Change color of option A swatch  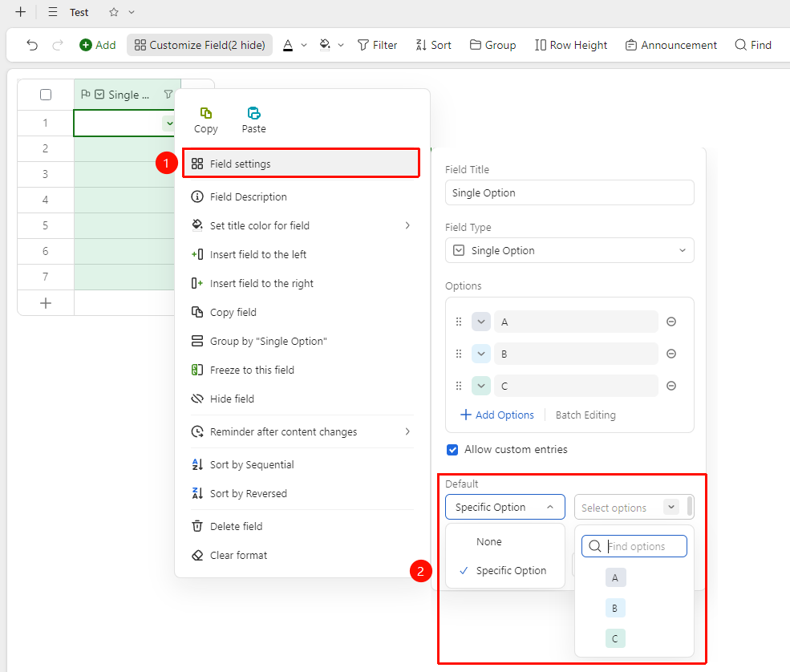[x=481, y=322]
